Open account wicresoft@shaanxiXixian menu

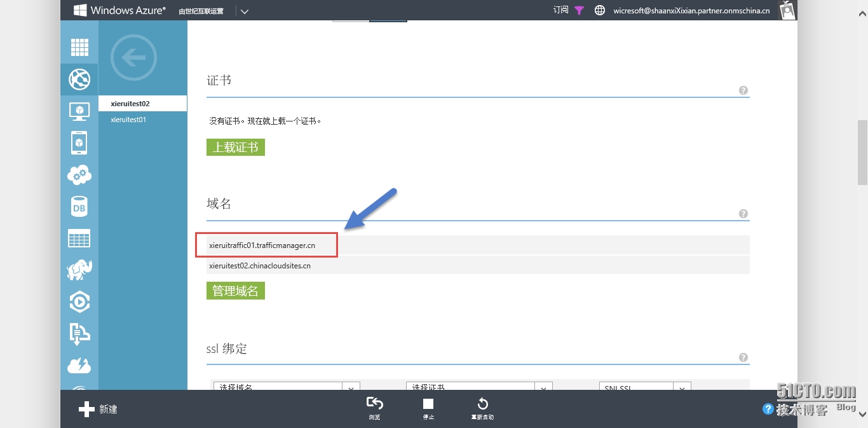(x=691, y=11)
